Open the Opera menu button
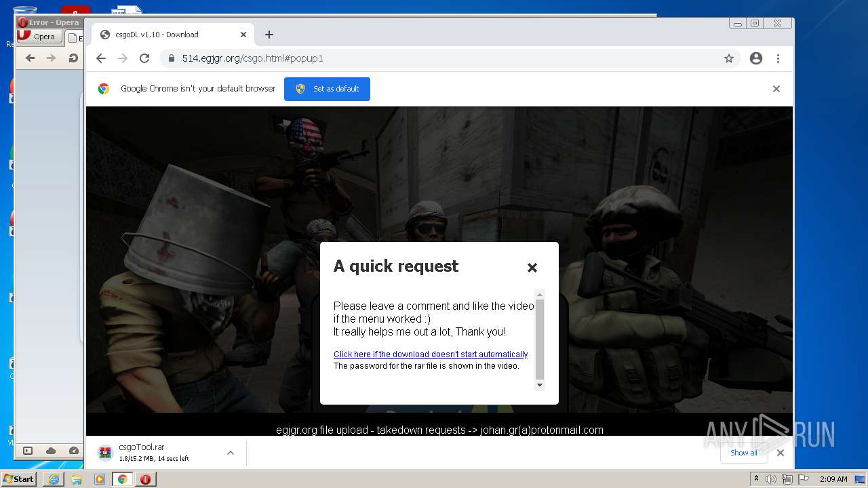Viewport: 868px width, 488px height. (39, 37)
